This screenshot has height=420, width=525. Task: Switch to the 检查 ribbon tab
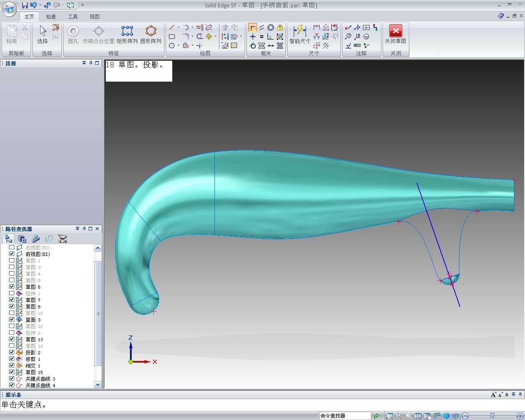click(x=51, y=17)
